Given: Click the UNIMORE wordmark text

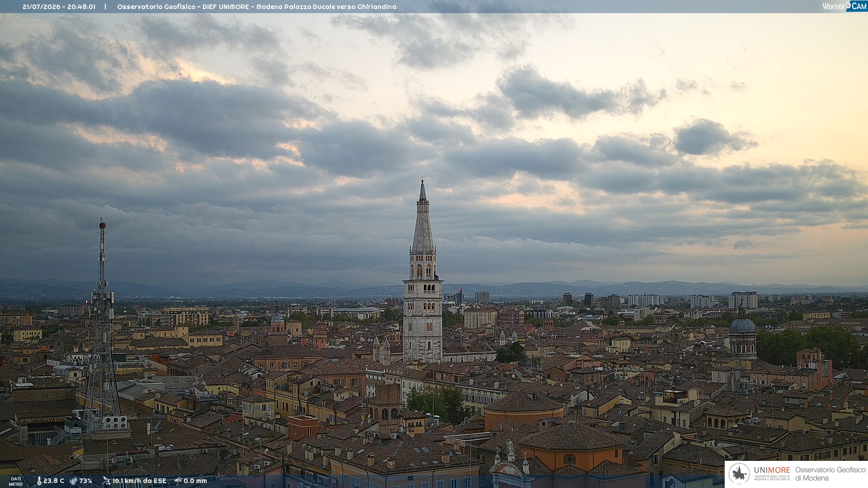Looking at the screenshot, I should (x=772, y=470).
